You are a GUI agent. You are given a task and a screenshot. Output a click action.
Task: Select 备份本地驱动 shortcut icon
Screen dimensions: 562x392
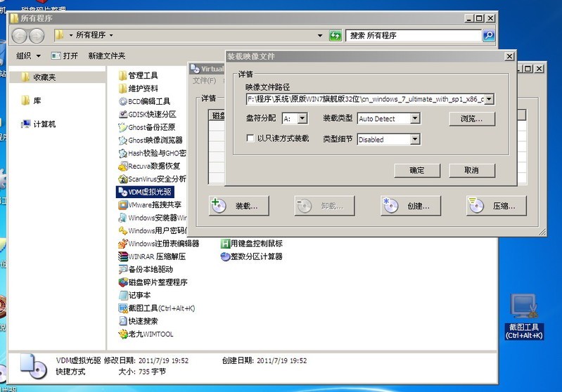coord(123,269)
